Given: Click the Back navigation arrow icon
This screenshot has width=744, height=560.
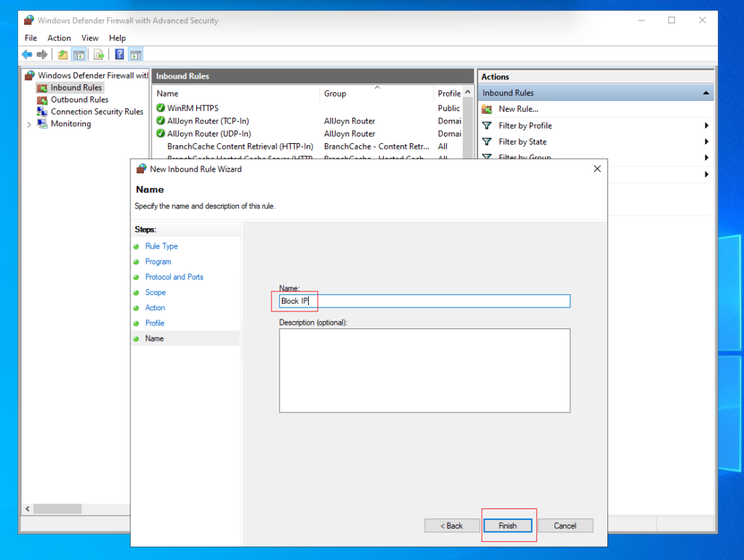Looking at the screenshot, I should [27, 54].
